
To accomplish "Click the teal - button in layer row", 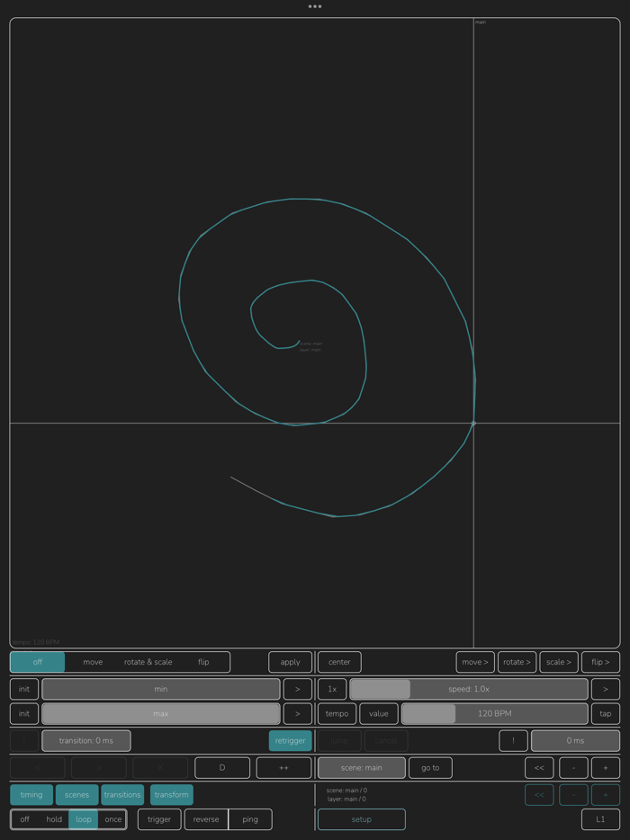I will [573, 795].
